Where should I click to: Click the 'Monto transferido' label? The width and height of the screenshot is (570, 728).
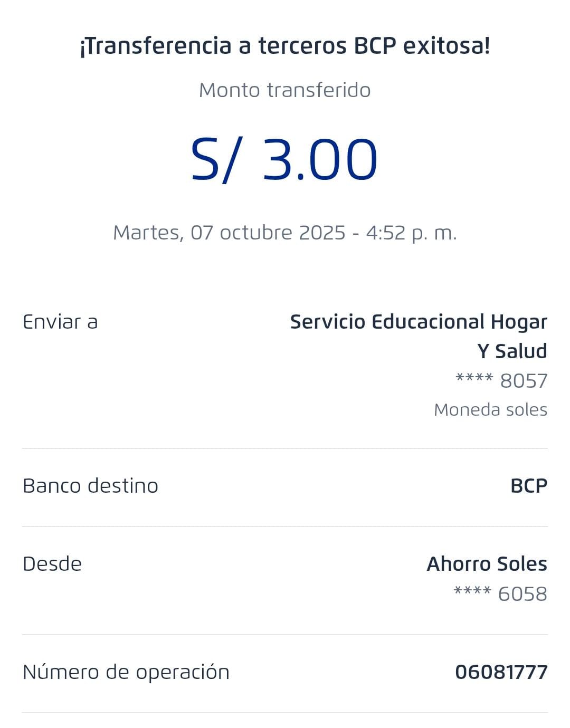[285, 90]
